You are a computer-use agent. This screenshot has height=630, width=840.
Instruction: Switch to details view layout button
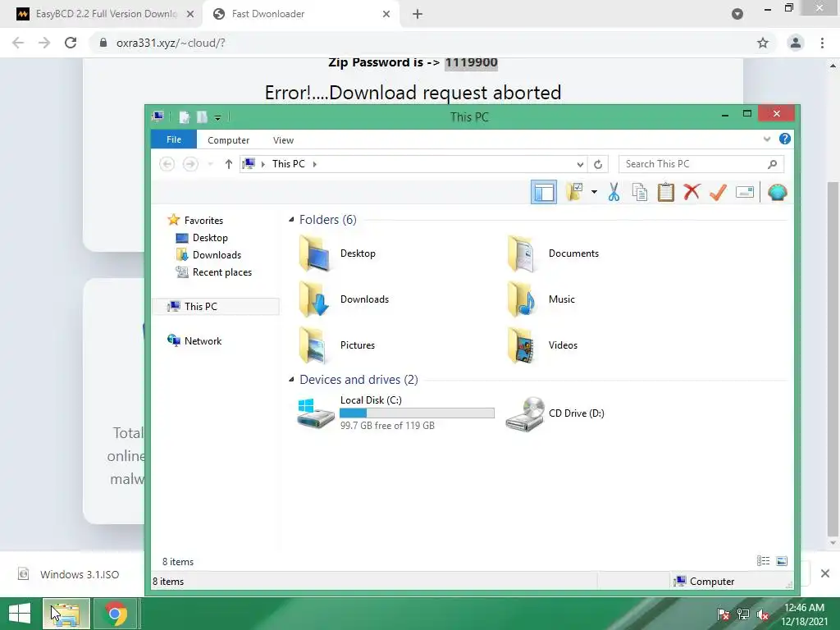pyautogui.click(x=763, y=561)
